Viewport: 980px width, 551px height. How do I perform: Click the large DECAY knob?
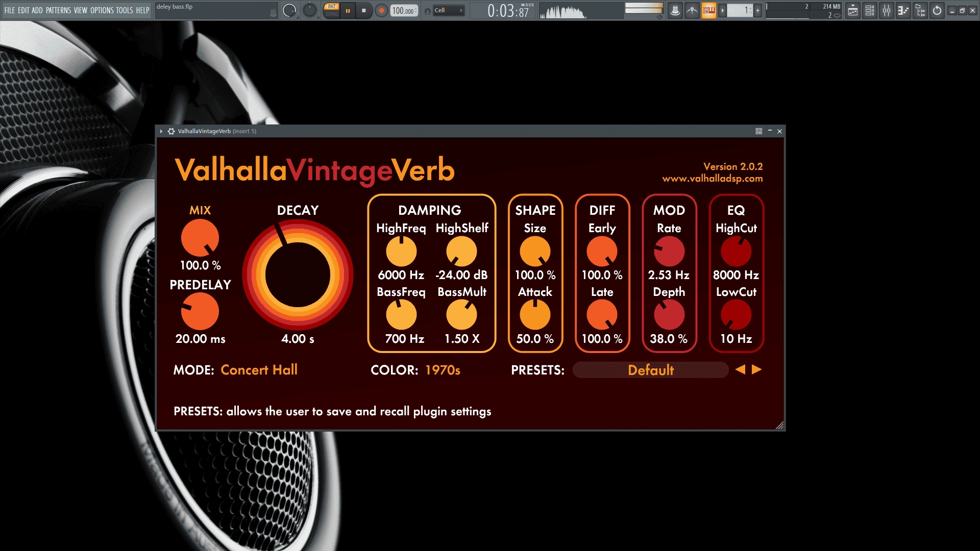298,274
